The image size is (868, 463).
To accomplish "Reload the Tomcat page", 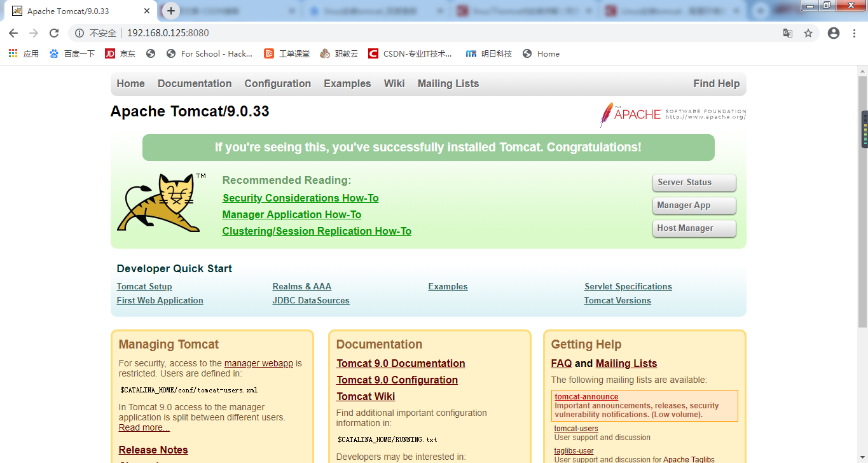I will click(x=54, y=33).
